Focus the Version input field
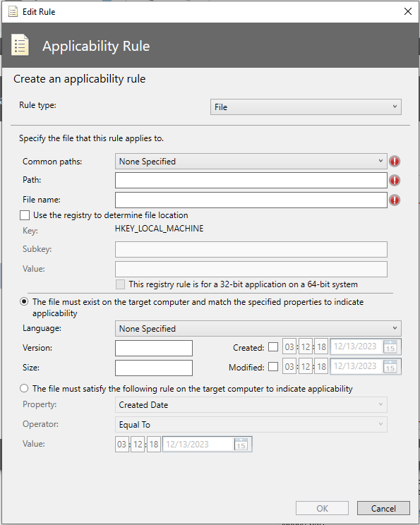The height and width of the screenshot is (525, 420). [x=154, y=348]
